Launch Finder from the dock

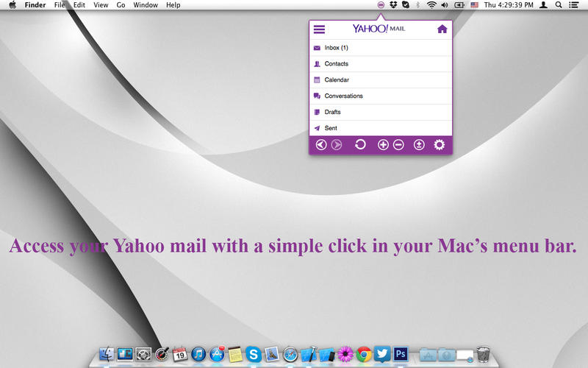coord(107,354)
